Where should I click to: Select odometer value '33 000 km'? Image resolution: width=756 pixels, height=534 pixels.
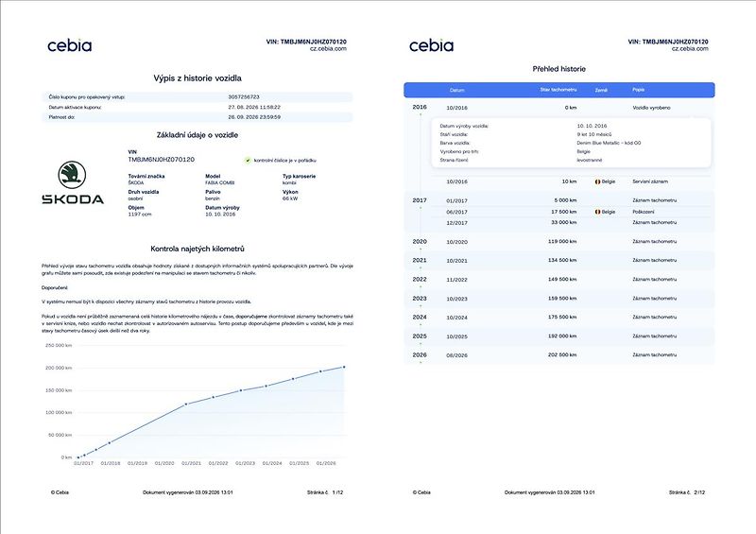point(564,222)
